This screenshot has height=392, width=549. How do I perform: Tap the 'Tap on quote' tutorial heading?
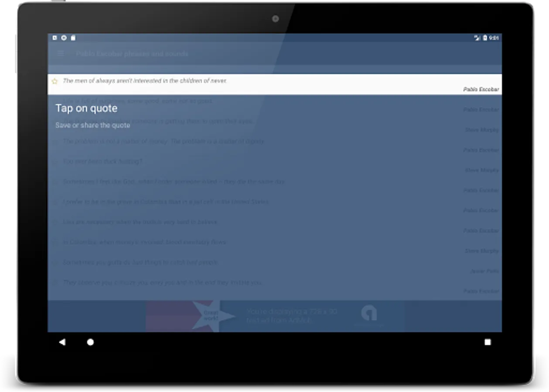tap(86, 108)
